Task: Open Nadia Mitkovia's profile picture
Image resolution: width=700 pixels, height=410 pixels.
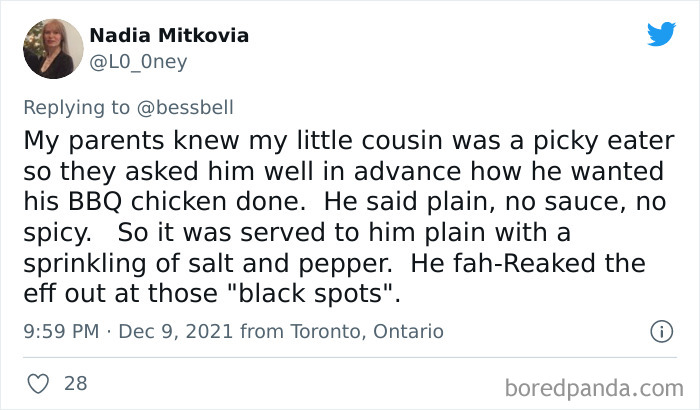Action: coord(49,48)
